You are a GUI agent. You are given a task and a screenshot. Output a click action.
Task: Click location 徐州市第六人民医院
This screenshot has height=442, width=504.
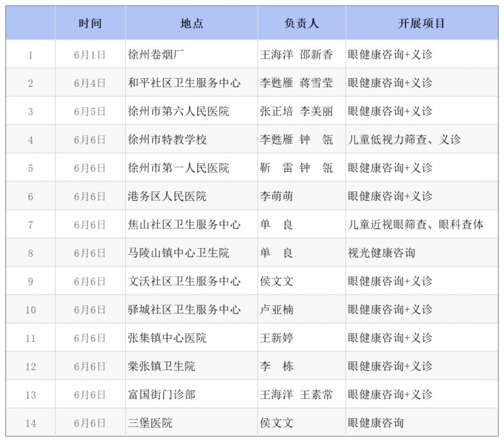tap(178, 111)
